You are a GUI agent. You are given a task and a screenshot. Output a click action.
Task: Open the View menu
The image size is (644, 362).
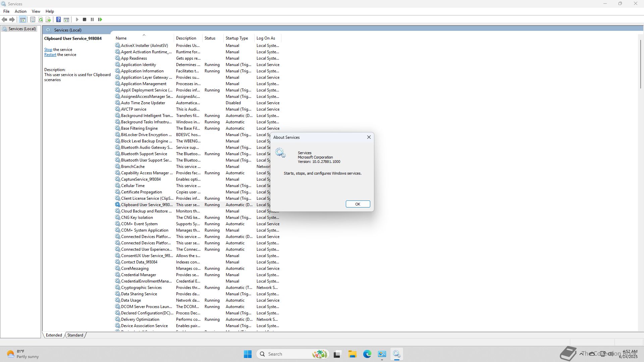(x=36, y=11)
